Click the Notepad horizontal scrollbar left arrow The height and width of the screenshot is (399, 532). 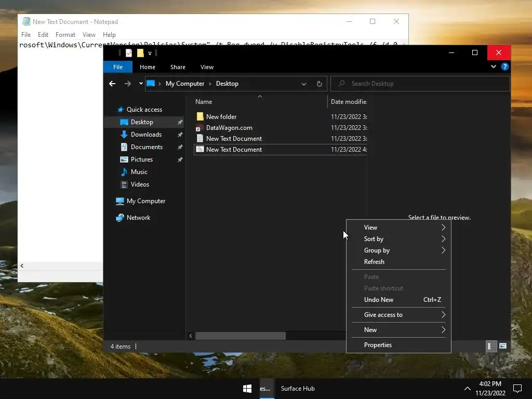22,266
